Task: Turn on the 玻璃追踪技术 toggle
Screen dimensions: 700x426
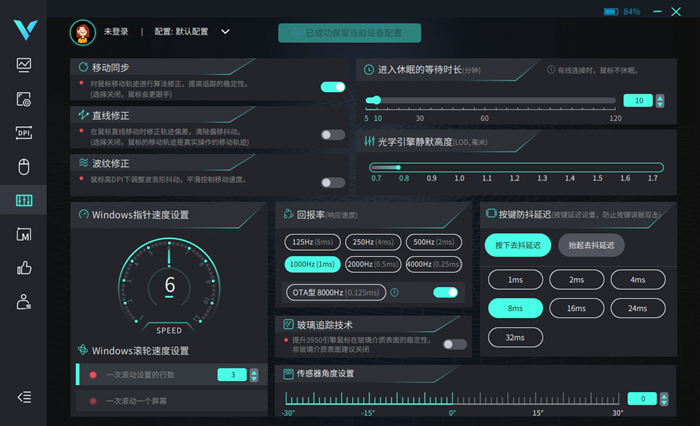Action: pos(454,344)
